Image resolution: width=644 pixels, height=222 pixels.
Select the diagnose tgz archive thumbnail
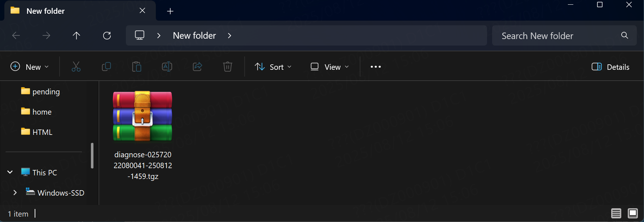pyautogui.click(x=143, y=116)
